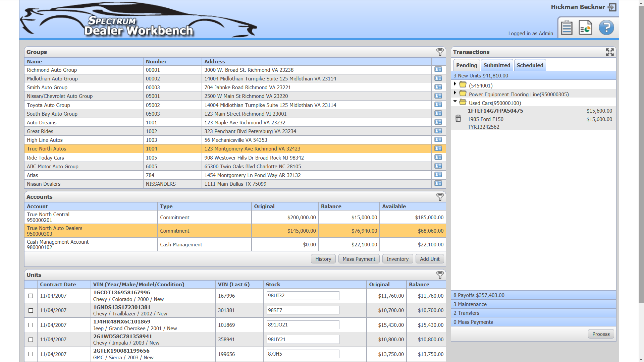Screen dimensions: 644x362
Task: Switch to the Scheduled tab
Action: click(x=530, y=65)
